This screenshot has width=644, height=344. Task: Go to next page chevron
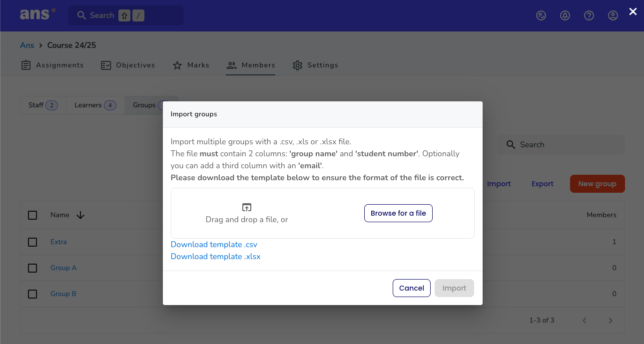coord(611,321)
